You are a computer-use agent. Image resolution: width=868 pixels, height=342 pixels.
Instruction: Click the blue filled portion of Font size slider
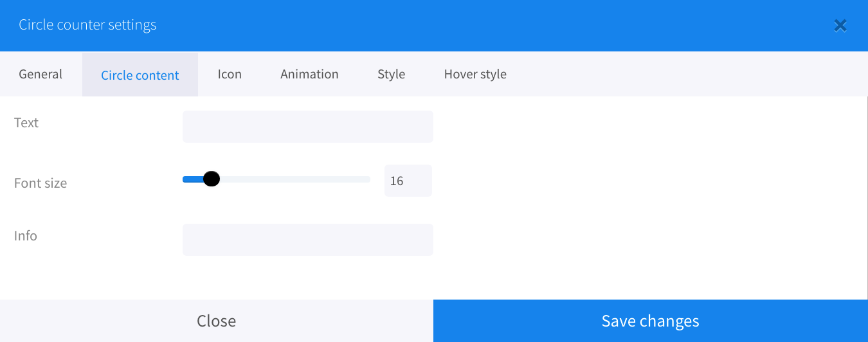pos(192,179)
